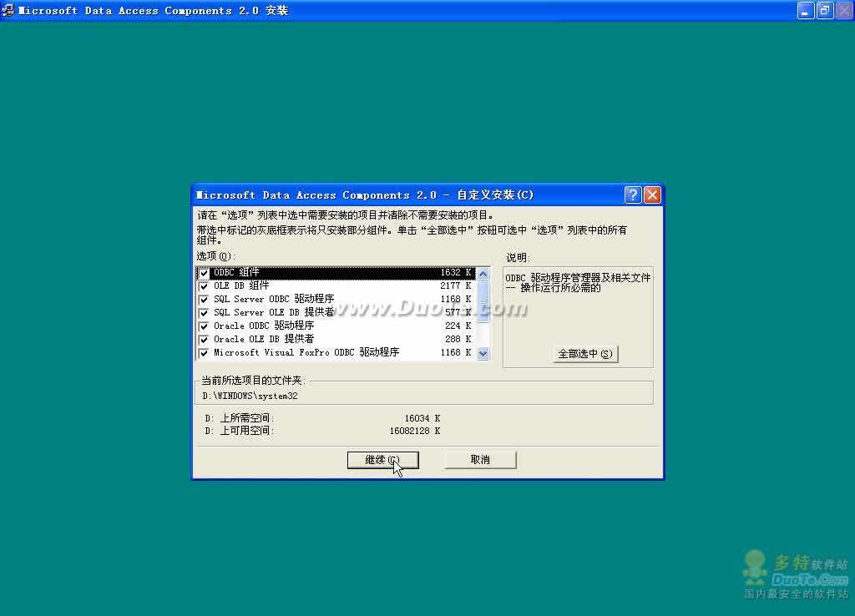
Task: Click the 224 K size value
Action: pos(458,326)
